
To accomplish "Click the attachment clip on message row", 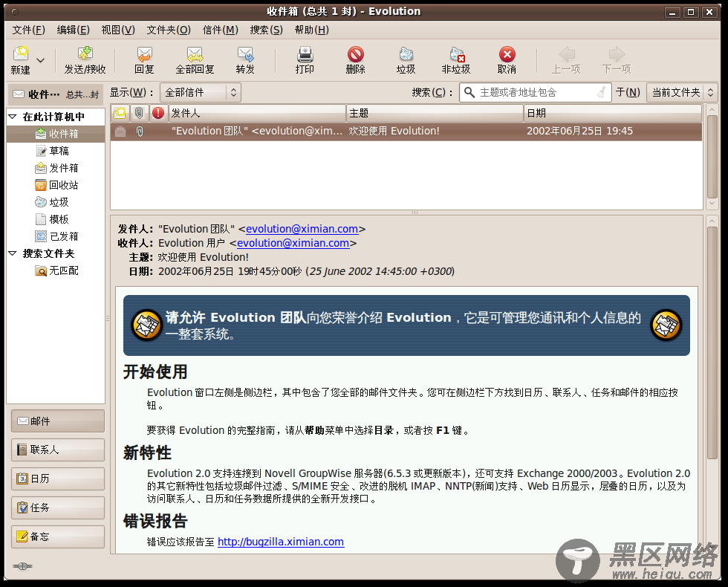I will click(140, 132).
